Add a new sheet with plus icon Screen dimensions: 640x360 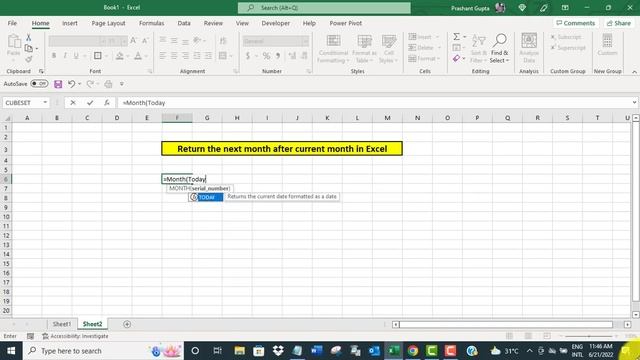click(x=127, y=324)
